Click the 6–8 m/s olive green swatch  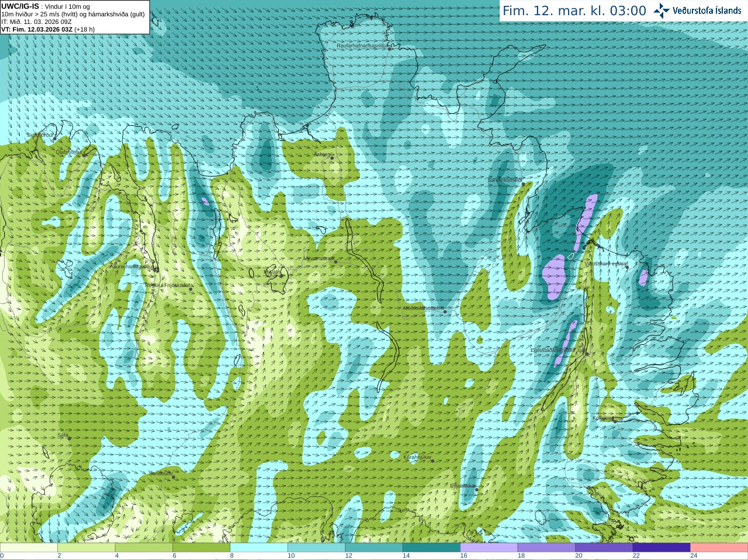201,548
